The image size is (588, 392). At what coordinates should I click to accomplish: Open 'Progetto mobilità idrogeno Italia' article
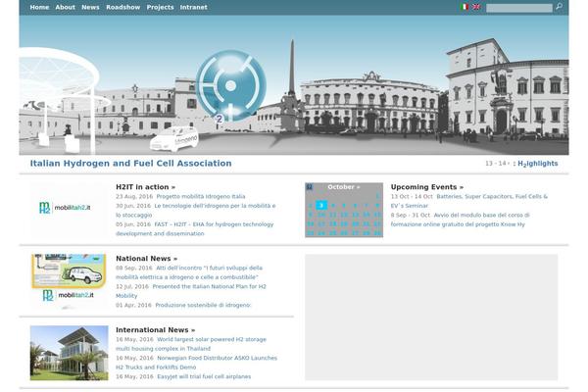(201, 197)
